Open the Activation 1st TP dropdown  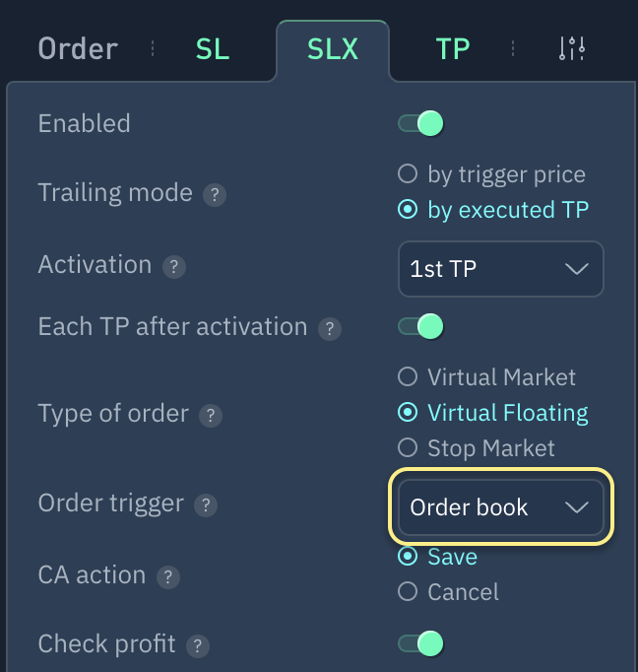(500, 269)
